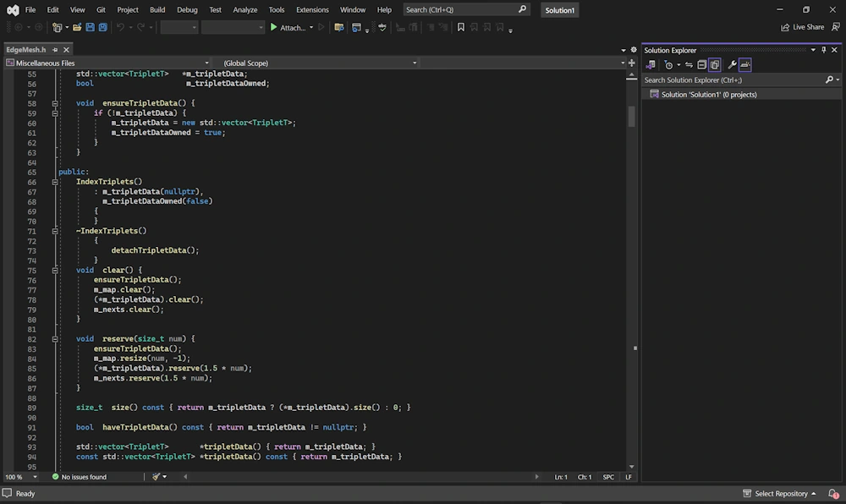This screenshot has height=504, width=846.
Task: Click the split editor icon above scrollbar
Action: pyautogui.click(x=632, y=63)
